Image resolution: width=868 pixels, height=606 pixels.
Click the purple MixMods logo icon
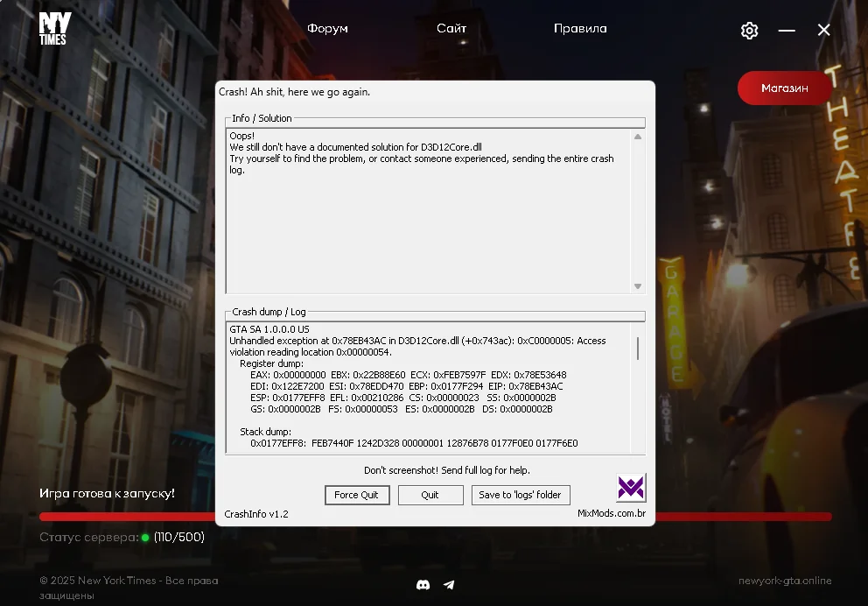[630, 488]
